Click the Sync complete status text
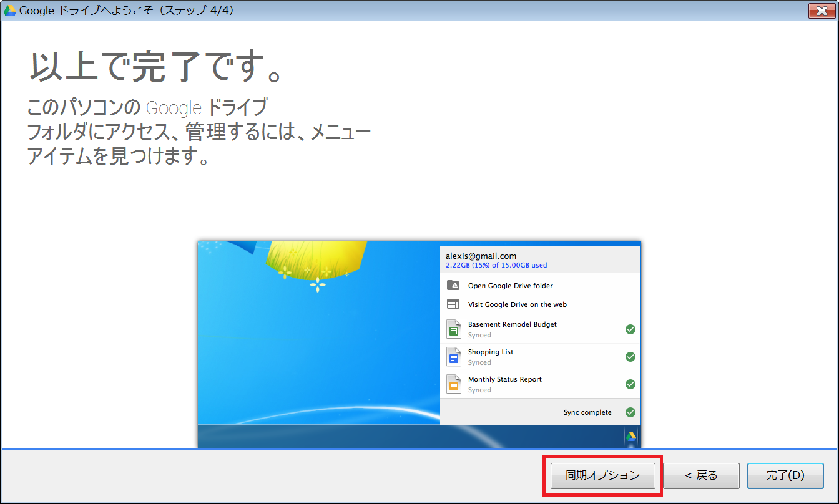Image resolution: width=839 pixels, height=504 pixels. click(587, 412)
